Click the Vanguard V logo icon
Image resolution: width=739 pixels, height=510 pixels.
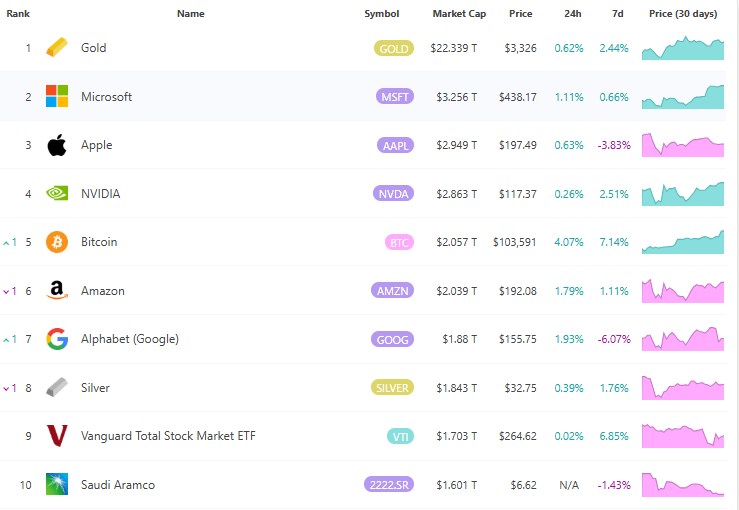pos(57,436)
